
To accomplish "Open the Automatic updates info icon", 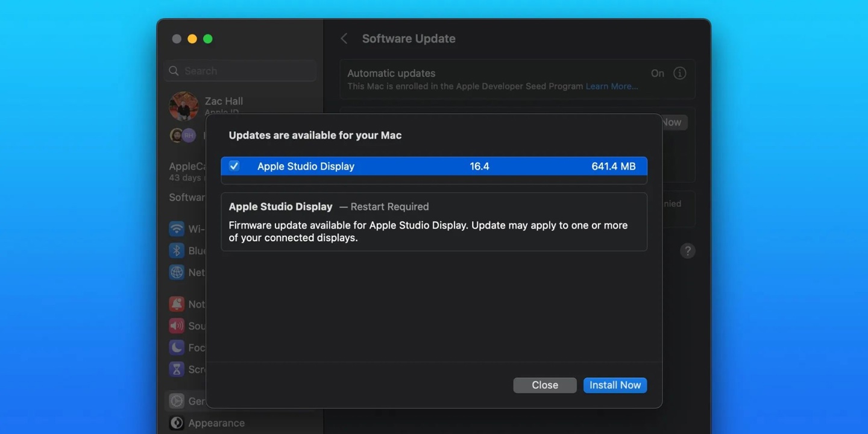I will (679, 73).
